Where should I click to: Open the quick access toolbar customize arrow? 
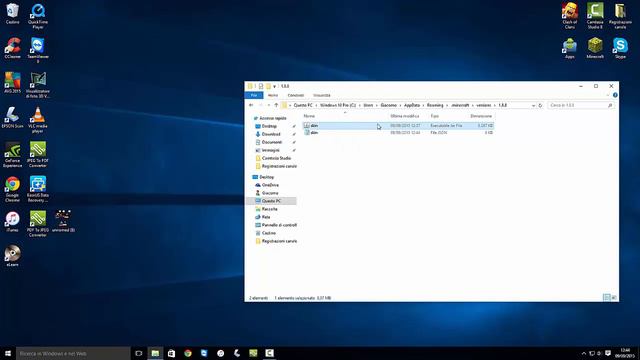click(x=274, y=86)
